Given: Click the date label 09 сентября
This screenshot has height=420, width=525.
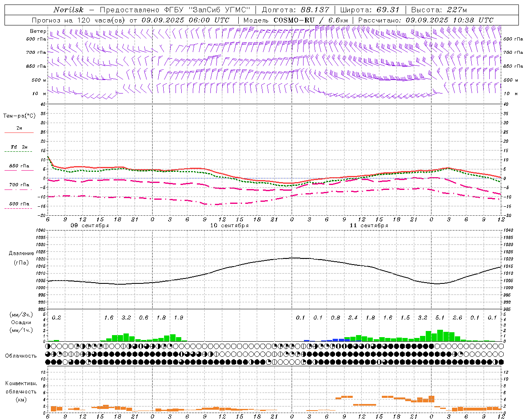Looking at the screenshot, I should (90, 226).
